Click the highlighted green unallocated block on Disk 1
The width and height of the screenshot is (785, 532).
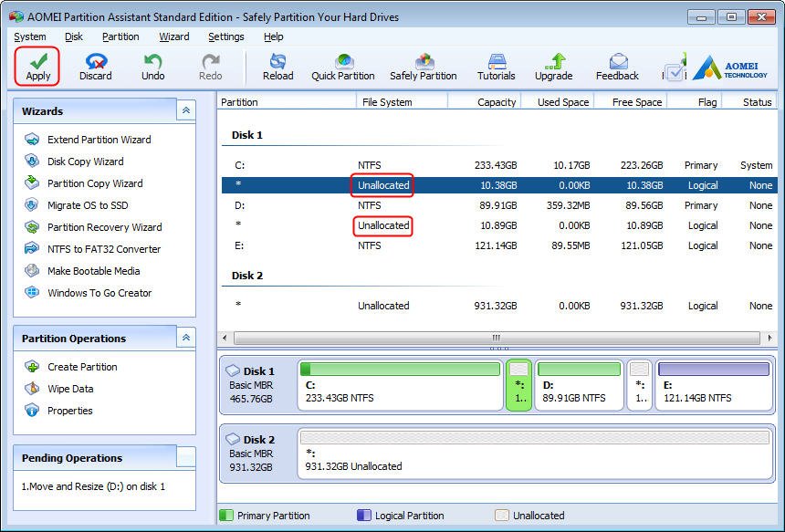click(x=519, y=385)
